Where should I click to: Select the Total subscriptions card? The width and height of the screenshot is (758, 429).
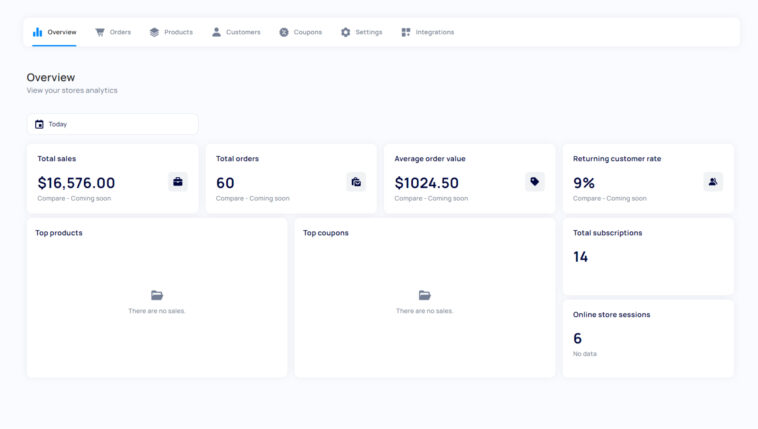click(x=648, y=256)
